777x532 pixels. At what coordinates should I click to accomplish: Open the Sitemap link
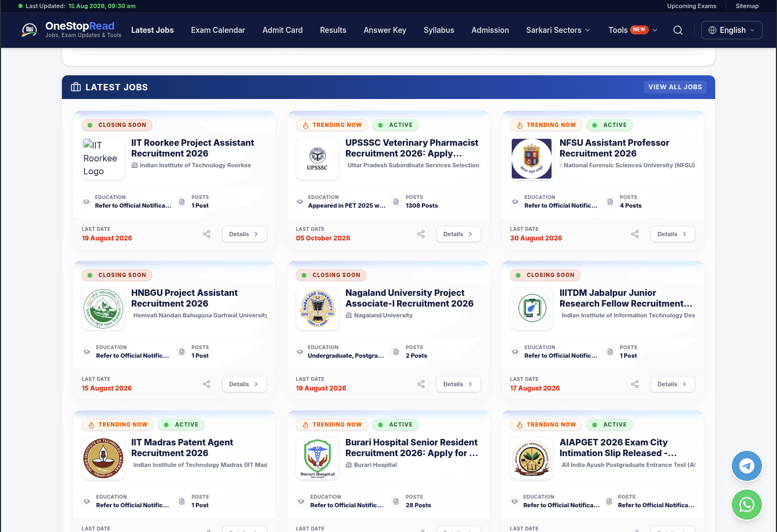click(747, 6)
